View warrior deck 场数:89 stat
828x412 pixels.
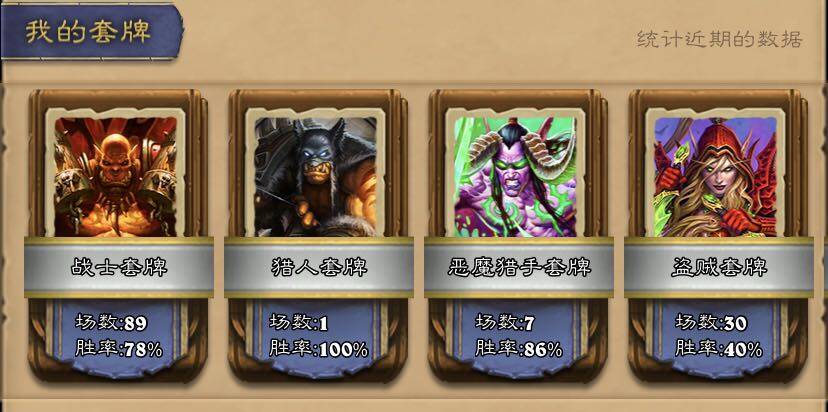[111, 323]
